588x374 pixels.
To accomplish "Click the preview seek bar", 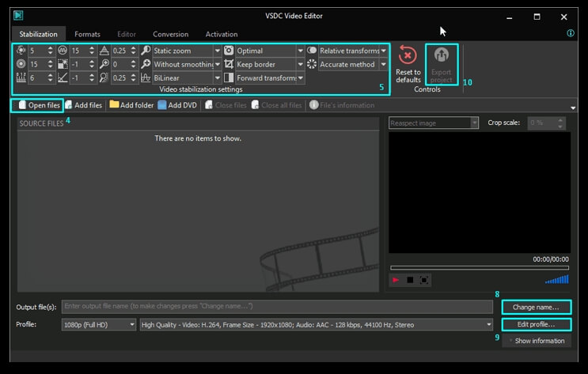I will coord(479,268).
